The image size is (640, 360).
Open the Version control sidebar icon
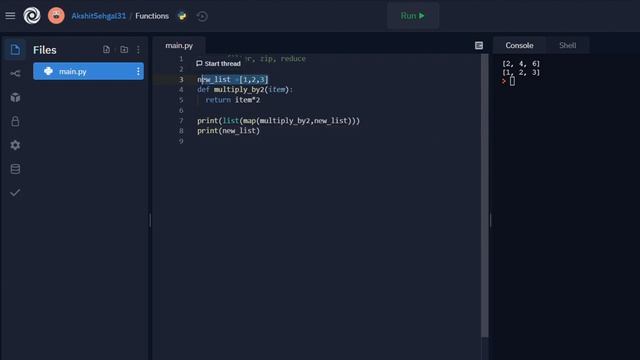pyautogui.click(x=15, y=73)
